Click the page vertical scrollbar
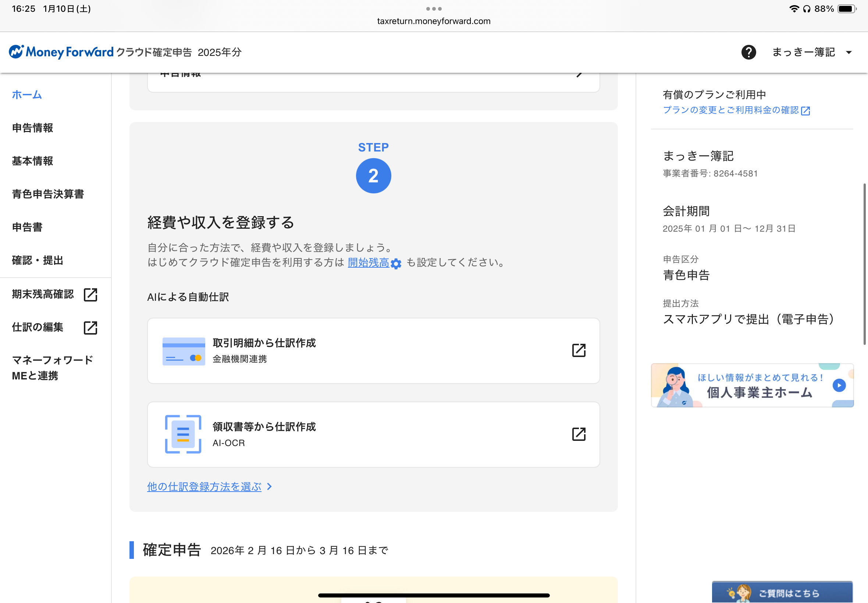Screen dimensions: 868x603 click(x=864, y=264)
